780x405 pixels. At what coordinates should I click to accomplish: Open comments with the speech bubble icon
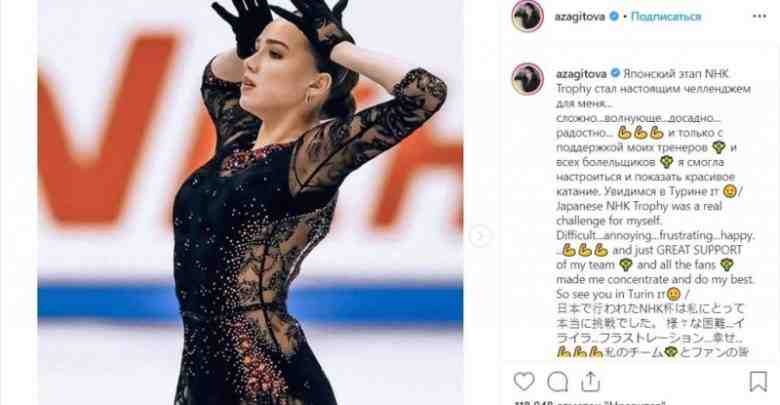pyautogui.click(x=558, y=382)
